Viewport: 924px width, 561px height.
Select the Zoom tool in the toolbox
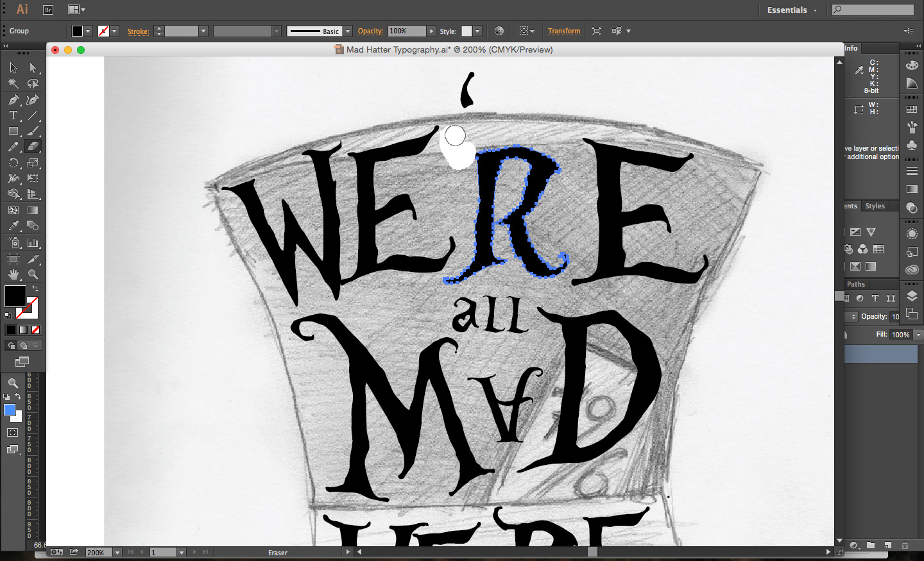click(x=33, y=274)
